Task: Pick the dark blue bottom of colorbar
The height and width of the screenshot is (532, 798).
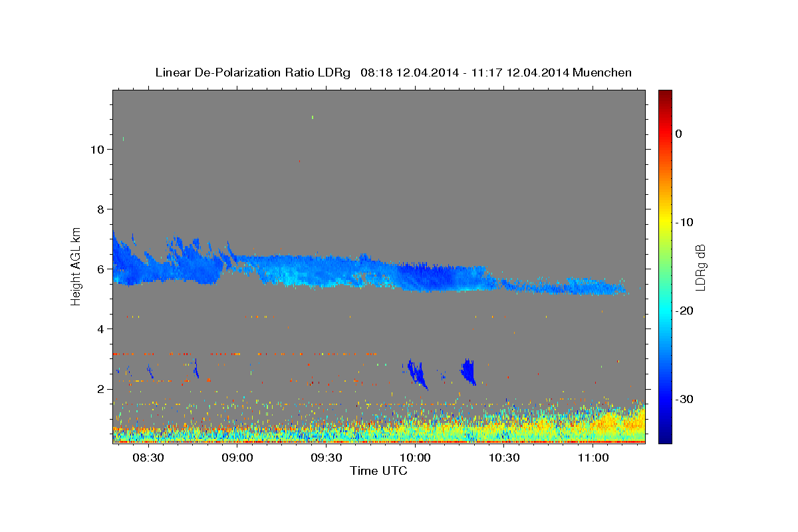Action: 665,438
